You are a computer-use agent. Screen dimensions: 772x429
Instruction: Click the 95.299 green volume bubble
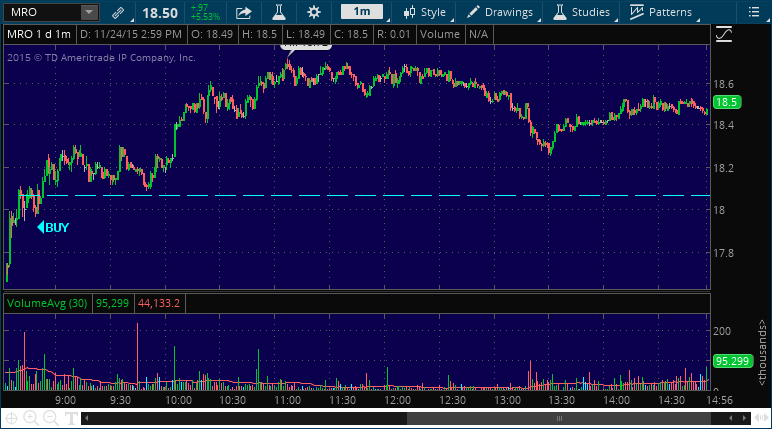pyautogui.click(x=732, y=361)
